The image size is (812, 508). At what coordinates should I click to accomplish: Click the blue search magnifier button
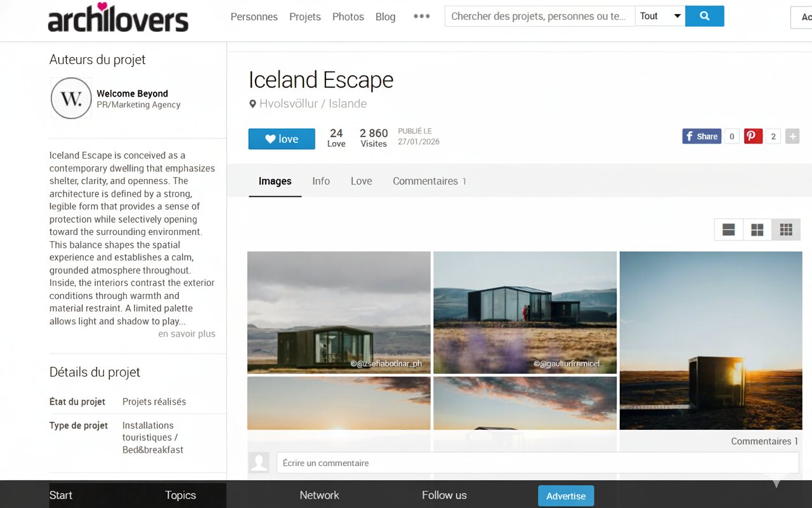(x=705, y=16)
